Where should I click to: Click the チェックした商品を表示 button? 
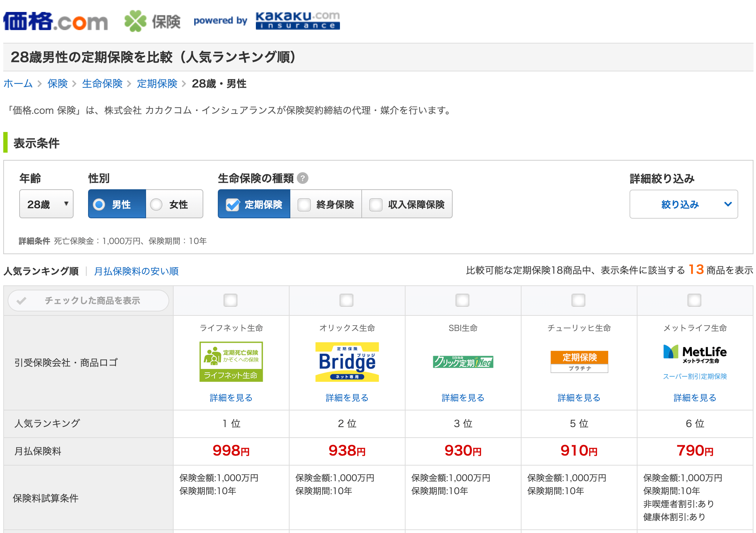[88, 301]
